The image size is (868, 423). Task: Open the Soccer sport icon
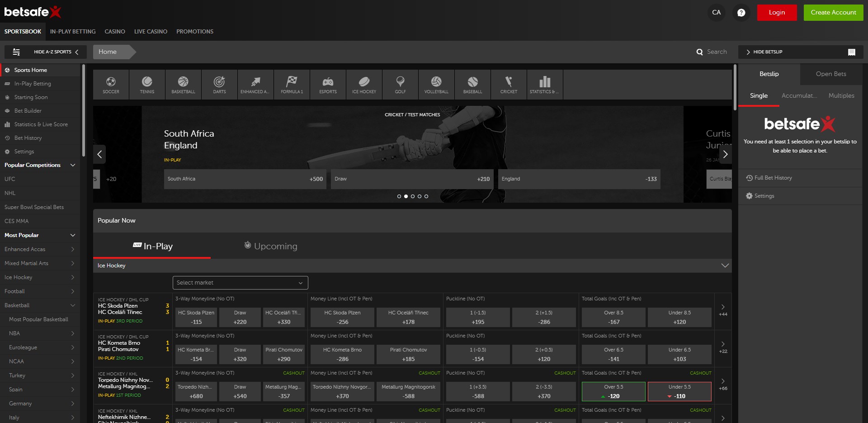click(x=111, y=85)
